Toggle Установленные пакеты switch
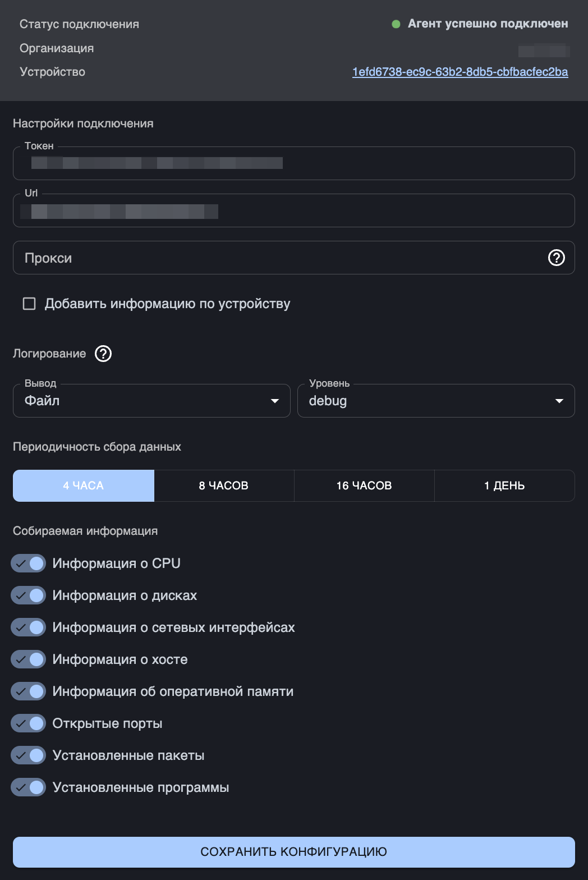This screenshot has height=880, width=588. (x=29, y=755)
